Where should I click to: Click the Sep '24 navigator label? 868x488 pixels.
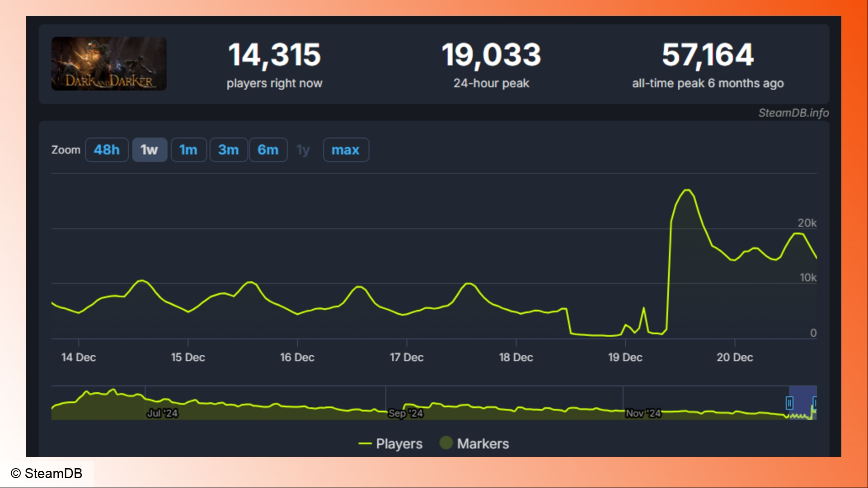point(406,413)
